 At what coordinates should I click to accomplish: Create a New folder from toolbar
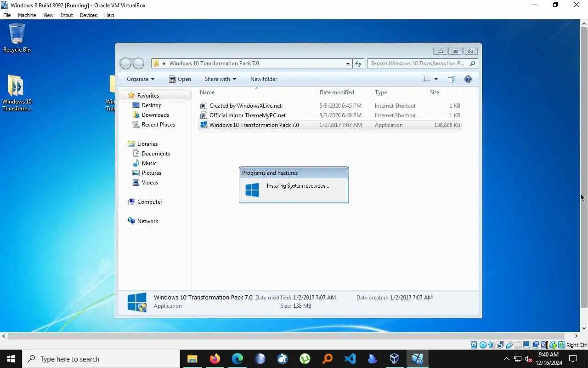(x=264, y=79)
